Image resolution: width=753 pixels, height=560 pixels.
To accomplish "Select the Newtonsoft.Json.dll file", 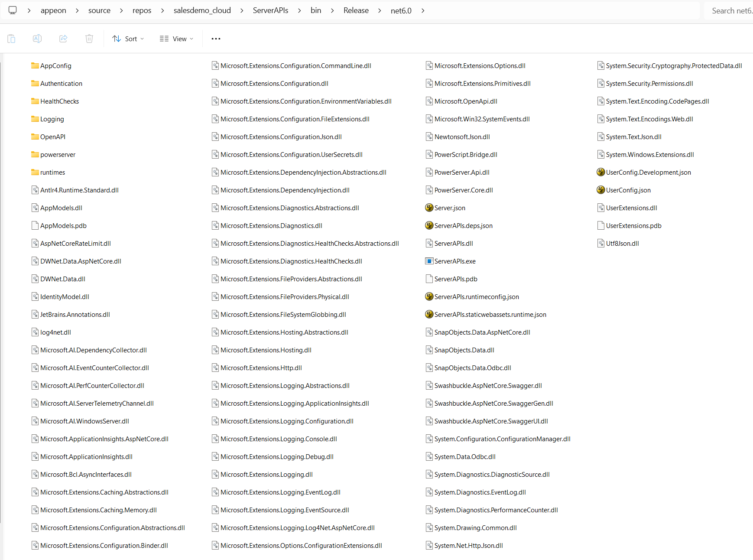I will (x=462, y=137).
